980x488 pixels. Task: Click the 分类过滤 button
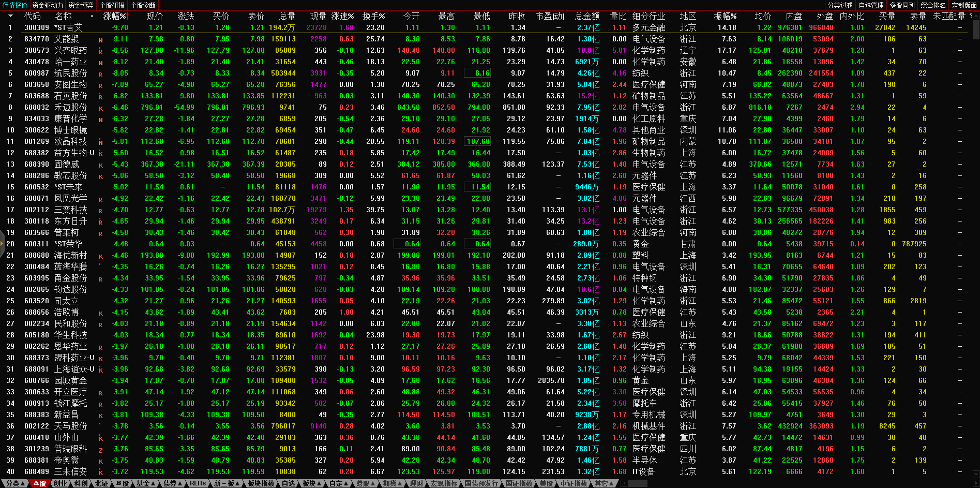pyautogui.click(x=840, y=5)
